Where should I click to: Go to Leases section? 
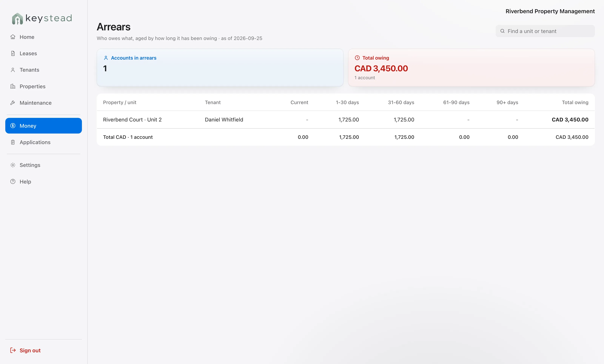coord(44,53)
